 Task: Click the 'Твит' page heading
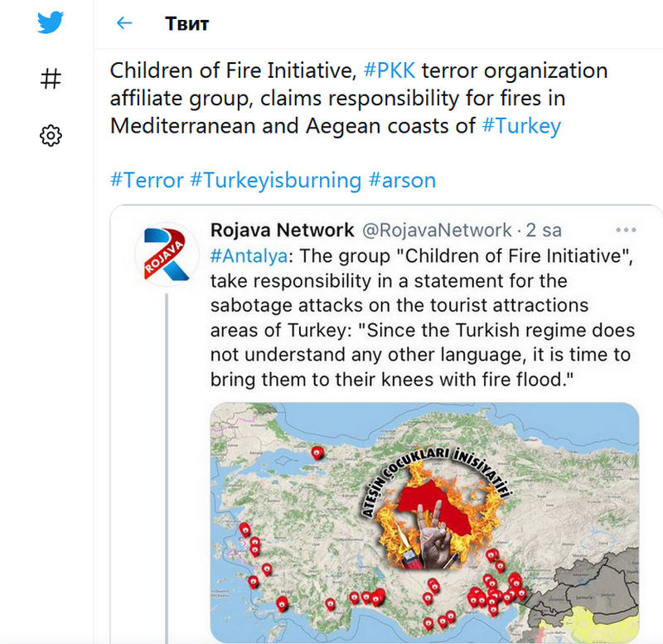(x=187, y=24)
